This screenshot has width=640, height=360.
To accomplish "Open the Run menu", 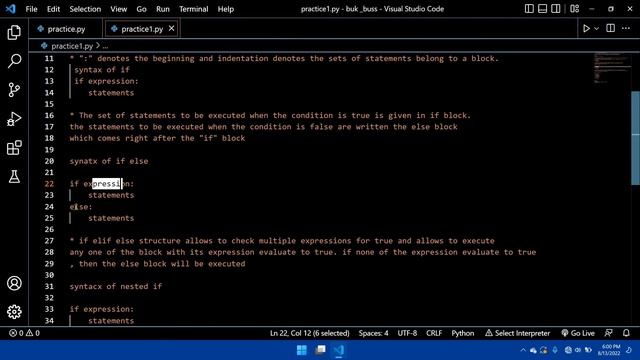I will (162, 9).
